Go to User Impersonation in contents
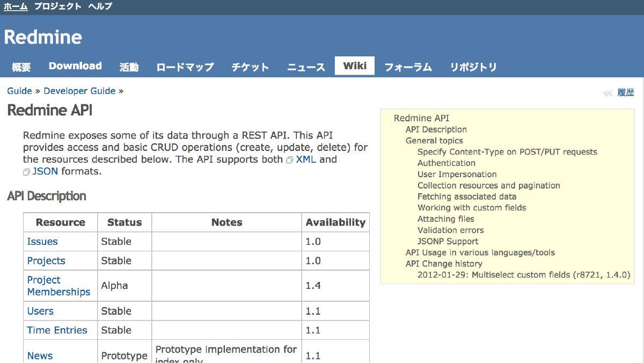Image resolution: width=644 pixels, height=363 pixels. (x=457, y=175)
